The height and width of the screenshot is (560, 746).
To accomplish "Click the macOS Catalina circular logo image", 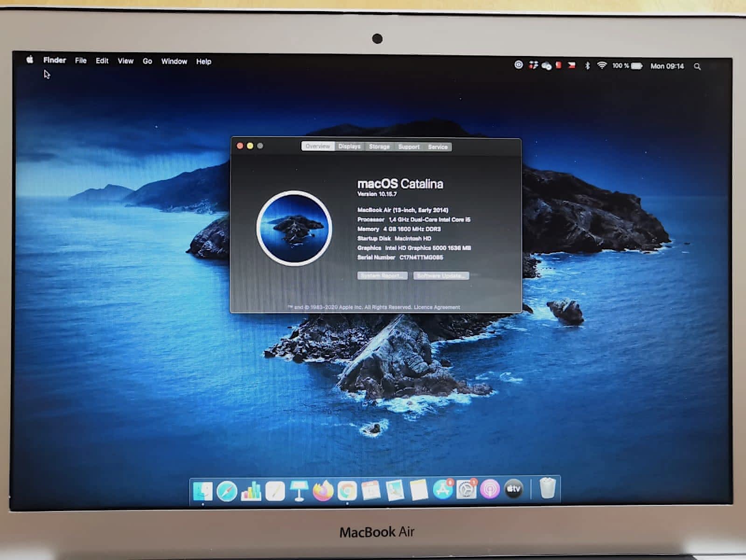I will tap(294, 228).
